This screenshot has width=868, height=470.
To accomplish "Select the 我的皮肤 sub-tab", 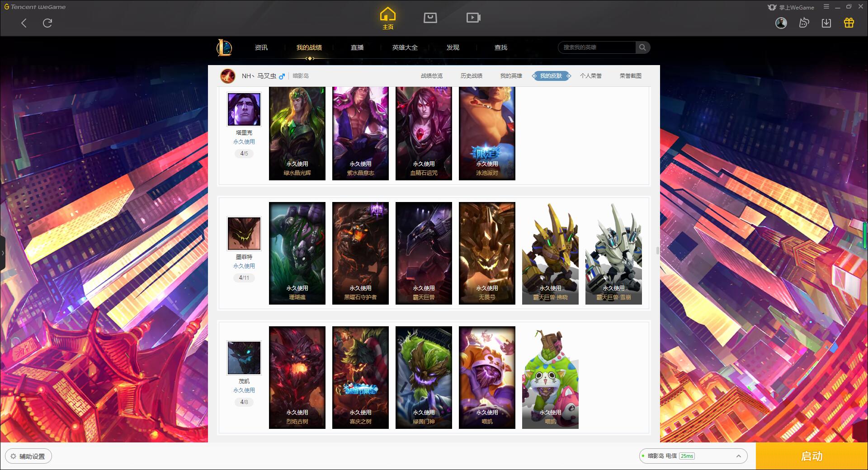I will click(x=551, y=76).
